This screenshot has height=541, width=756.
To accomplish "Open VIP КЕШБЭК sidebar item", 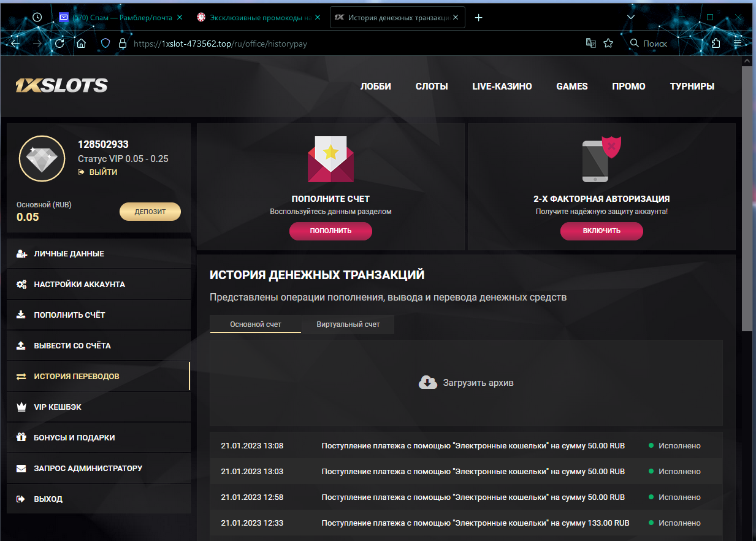I will tap(99, 407).
